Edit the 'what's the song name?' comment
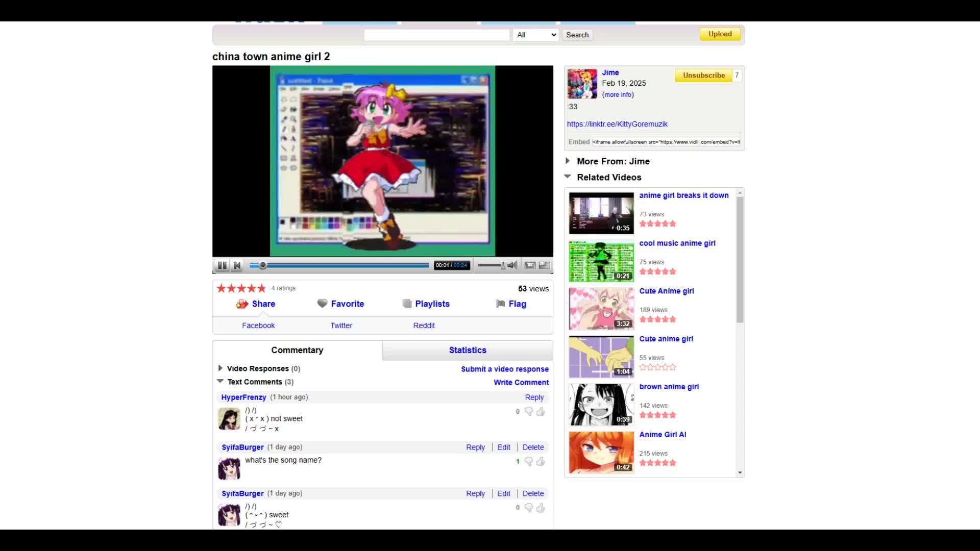The image size is (980, 551). point(504,447)
